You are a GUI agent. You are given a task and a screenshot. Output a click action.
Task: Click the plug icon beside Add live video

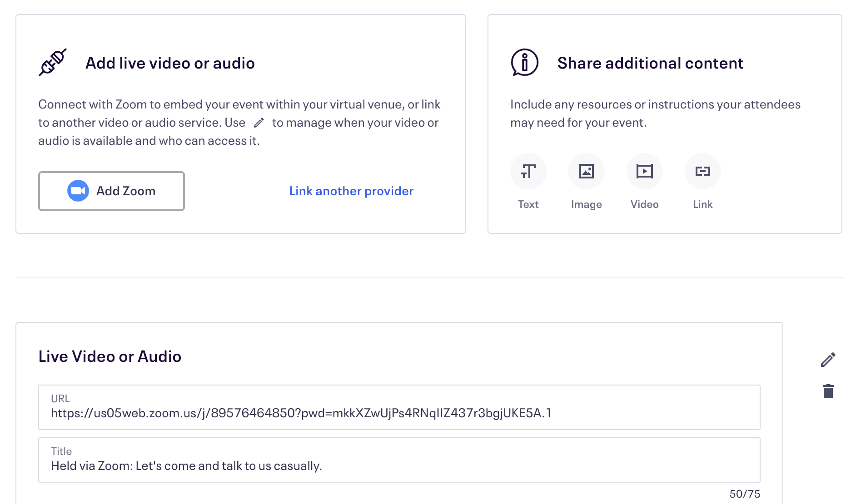click(53, 62)
